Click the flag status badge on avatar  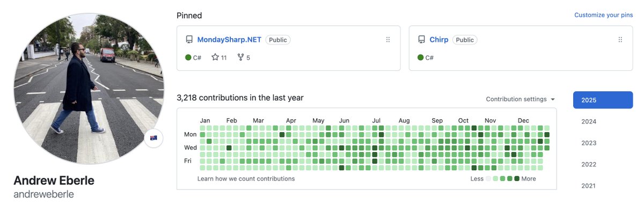pyautogui.click(x=154, y=138)
